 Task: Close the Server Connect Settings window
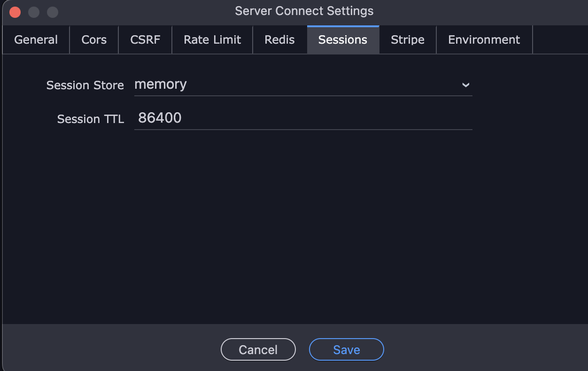pyautogui.click(x=15, y=12)
